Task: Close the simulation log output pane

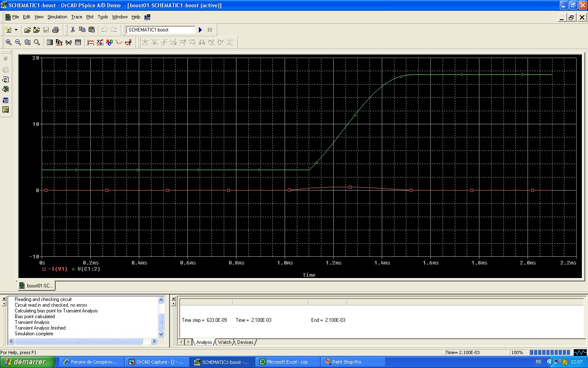Action: tap(4, 299)
